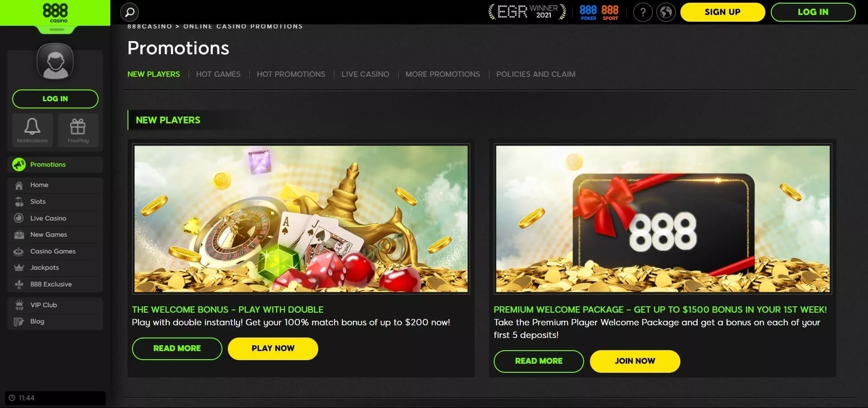The image size is (868, 408).
Task: Switch to the Hot Games tab
Action: [218, 74]
